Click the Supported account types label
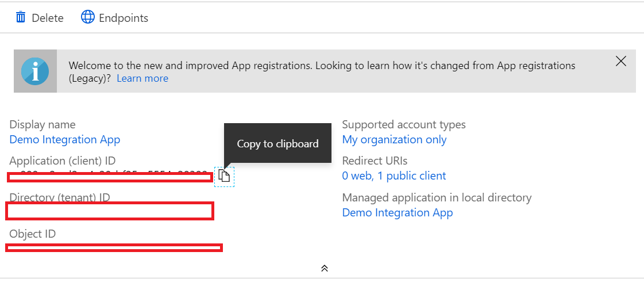 pyautogui.click(x=404, y=124)
